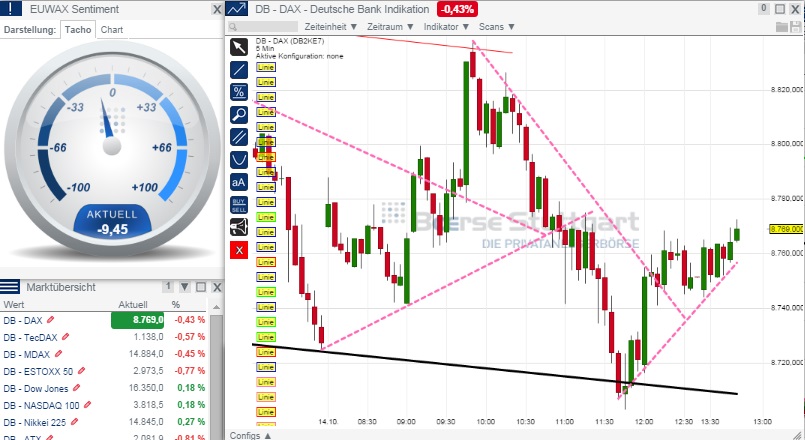Click the megaphone alert tool
The width and height of the screenshot is (805, 440).
coord(239,227)
